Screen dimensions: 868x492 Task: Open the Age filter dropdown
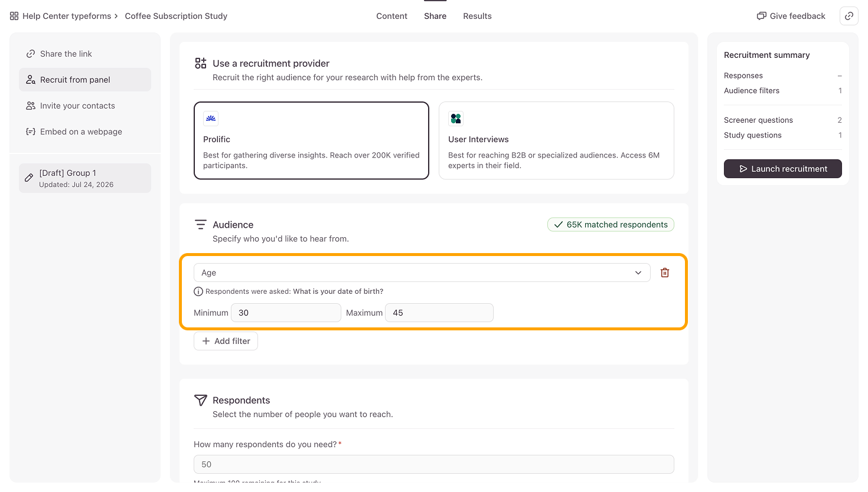point(422,273)
